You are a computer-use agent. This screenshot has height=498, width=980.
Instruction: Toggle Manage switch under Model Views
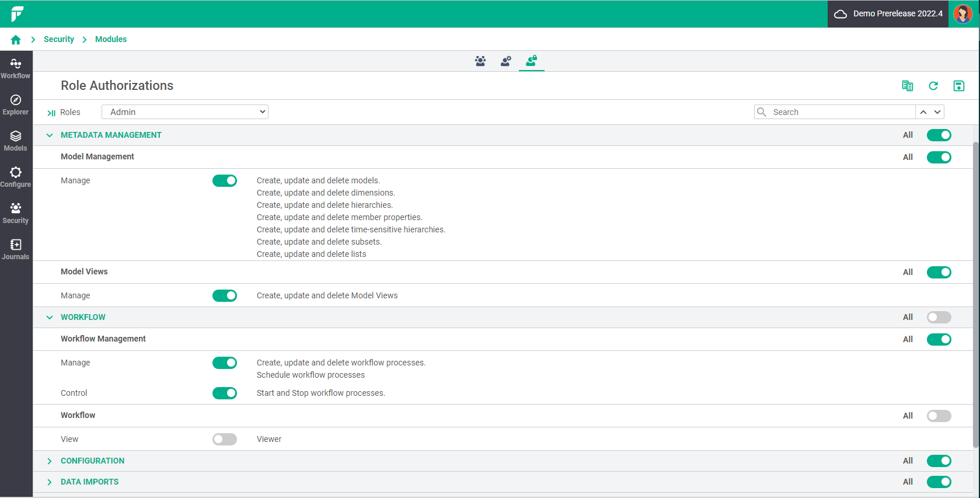tap(225, 296)
